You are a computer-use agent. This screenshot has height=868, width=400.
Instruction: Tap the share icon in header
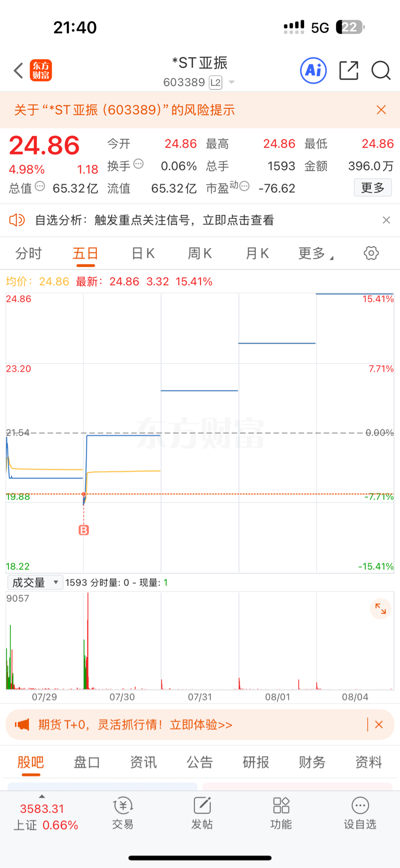click(348, 70)
